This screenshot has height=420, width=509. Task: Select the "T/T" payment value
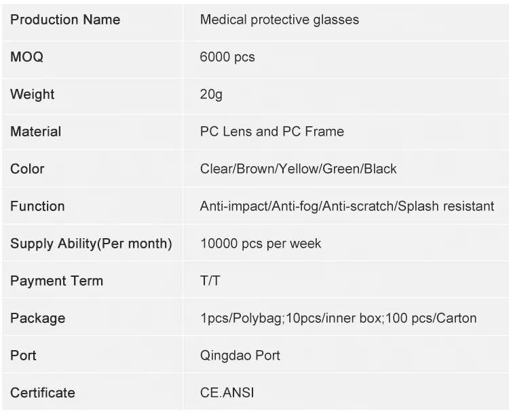click(210, 281)
